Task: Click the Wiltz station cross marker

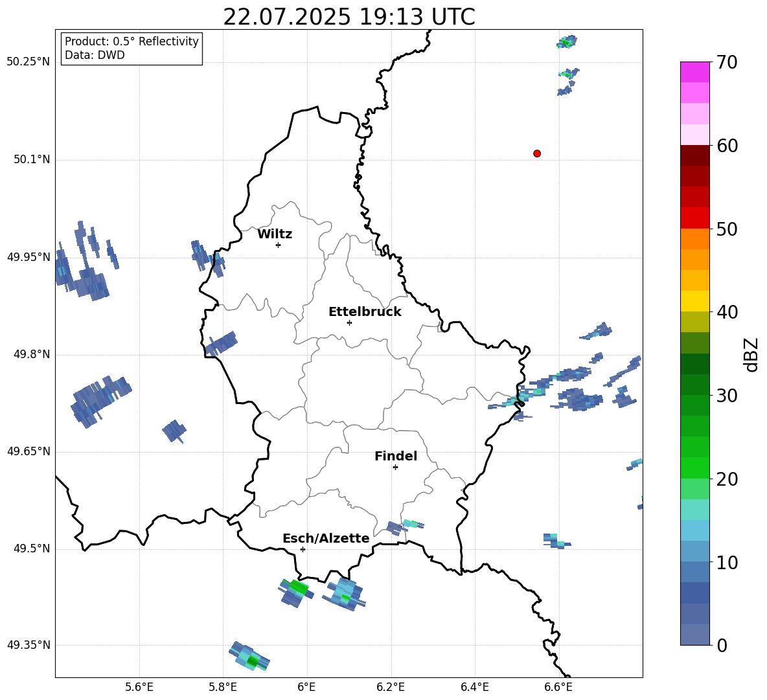Action: click(278, 245)
